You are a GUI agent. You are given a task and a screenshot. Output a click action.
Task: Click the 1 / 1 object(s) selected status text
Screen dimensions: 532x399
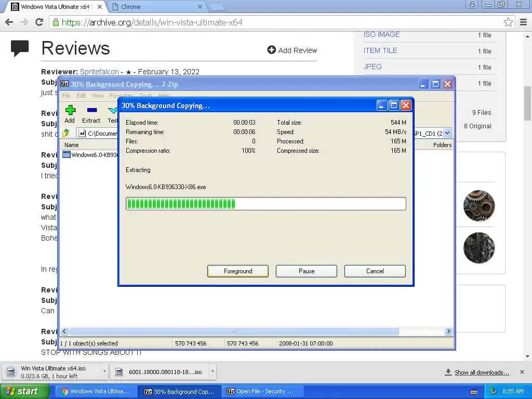89,343
